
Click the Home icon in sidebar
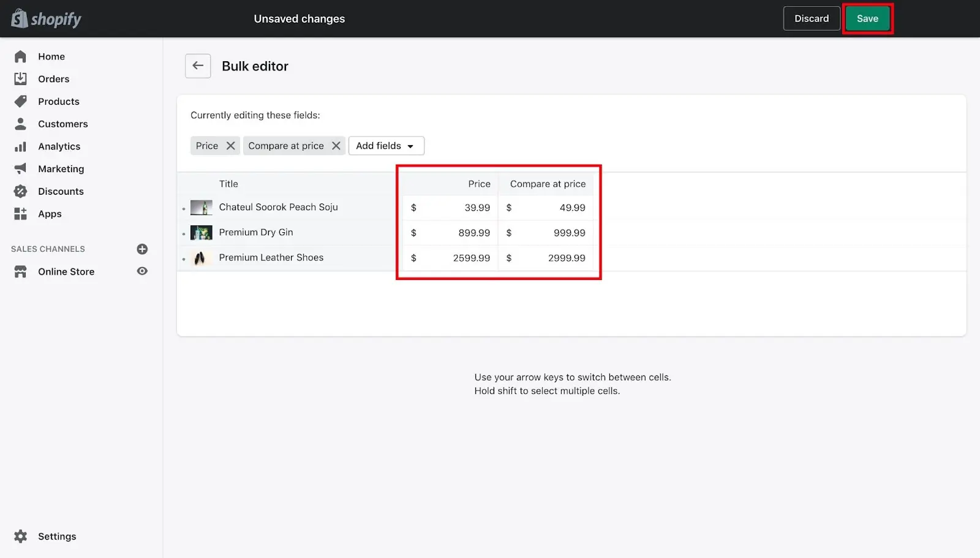[x=20, y=56]
